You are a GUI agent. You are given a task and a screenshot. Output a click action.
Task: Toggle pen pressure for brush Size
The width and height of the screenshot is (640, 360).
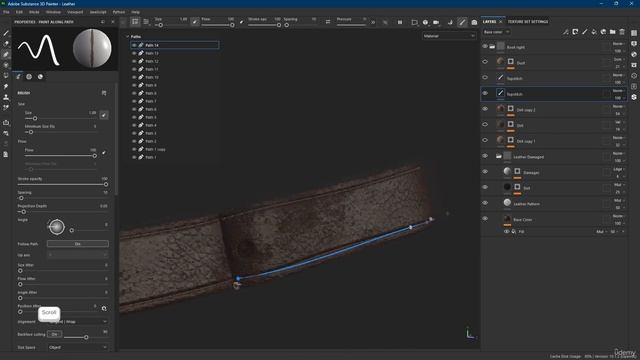(x=104, y=115)
